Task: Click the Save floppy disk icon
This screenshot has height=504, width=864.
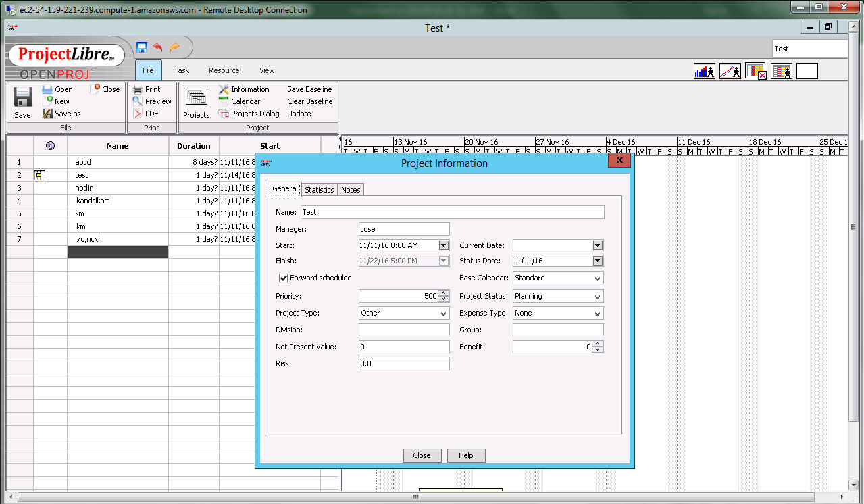Action: [22, 99]
